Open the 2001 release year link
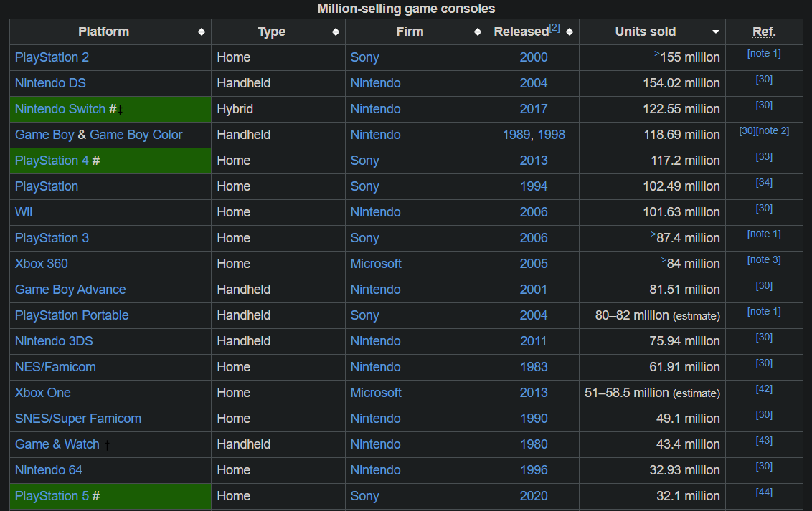This screenshot has height=511, width=812. [x=534, y=290]
